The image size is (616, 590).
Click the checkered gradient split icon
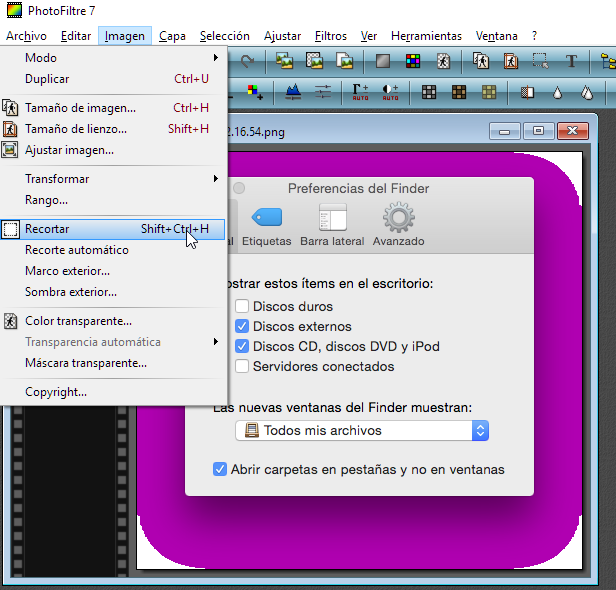[527, 93]
